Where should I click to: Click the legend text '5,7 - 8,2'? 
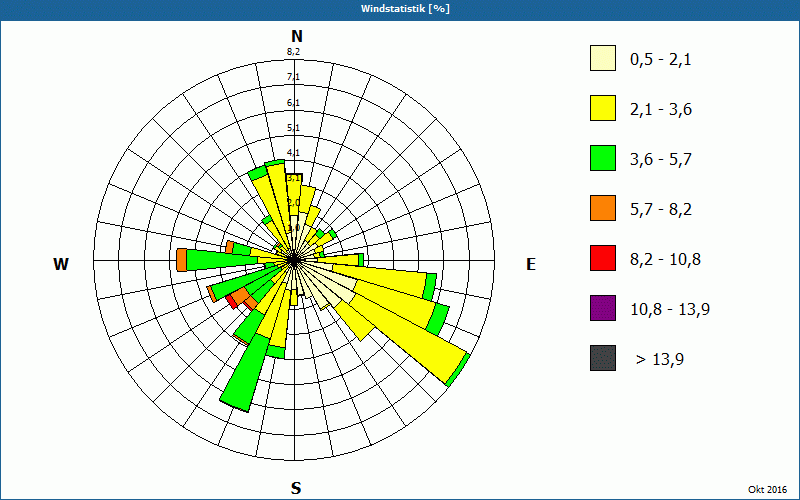[x=661, y=210]
